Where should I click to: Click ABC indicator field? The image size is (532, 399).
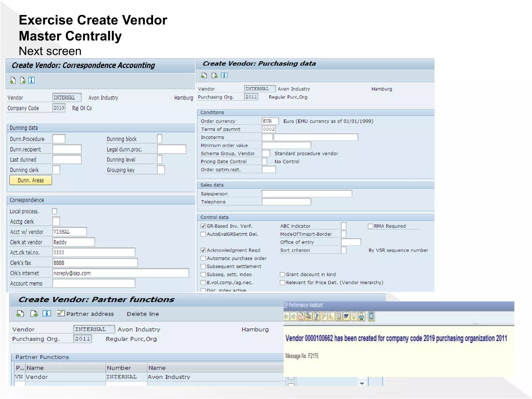pyautogui.click(x=343, y=226)
